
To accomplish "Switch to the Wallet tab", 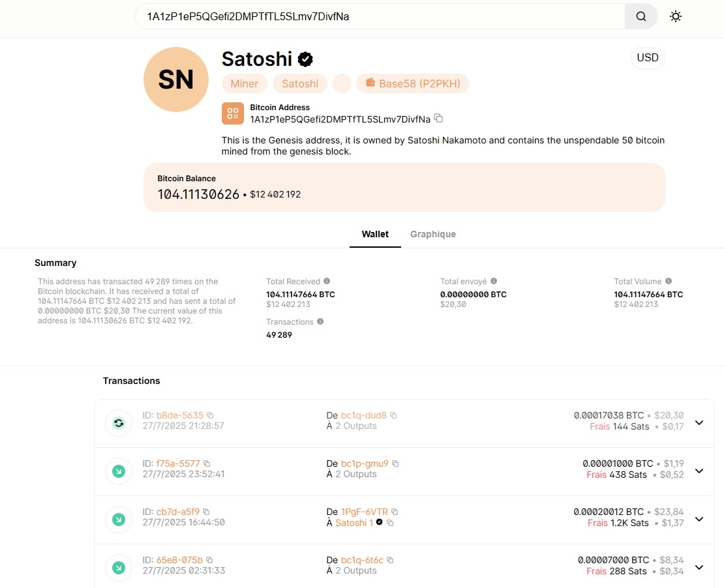I will (x=375, y=234).
